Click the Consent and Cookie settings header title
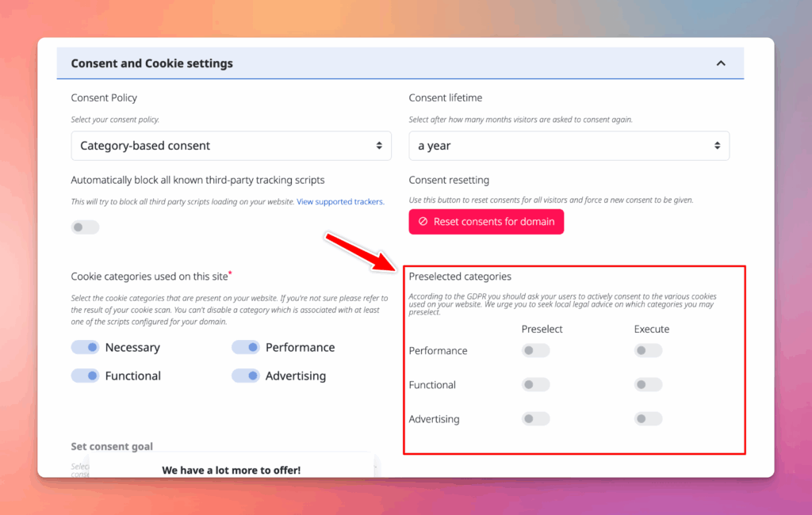Viewport: 812px width, 515px height. 151,63
